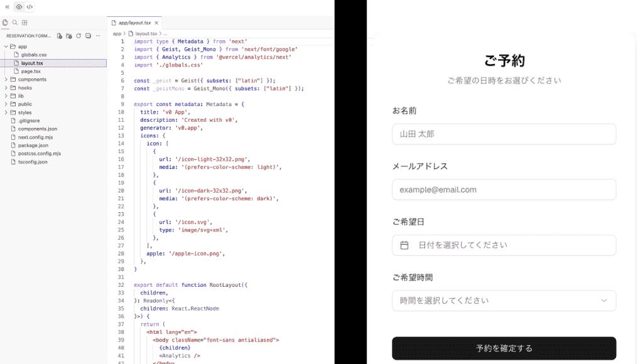Click the ご希望の日時をお選びください subtitle
Screen dimensions: 643x364
tap(504, 80)
